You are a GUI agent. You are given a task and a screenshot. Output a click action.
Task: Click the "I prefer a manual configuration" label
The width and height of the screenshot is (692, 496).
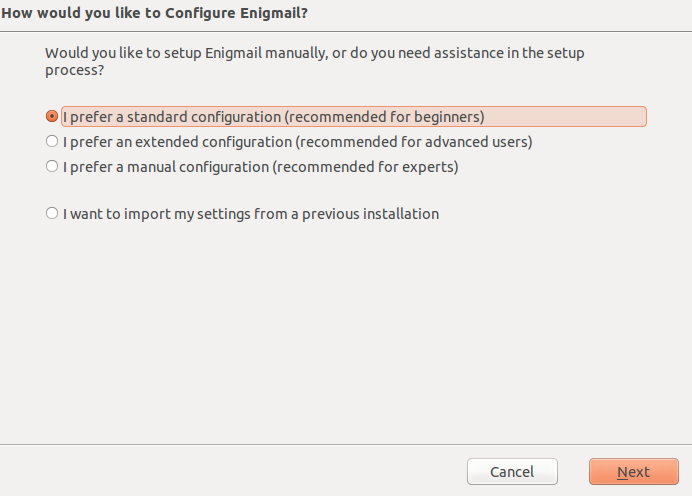click(x=166, y=167)
